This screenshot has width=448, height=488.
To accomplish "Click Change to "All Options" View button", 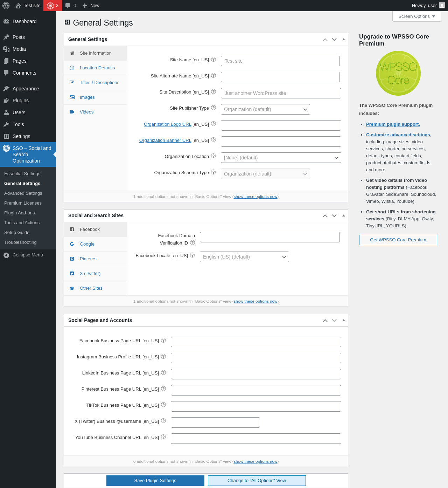I will click(x=257, y=481).
